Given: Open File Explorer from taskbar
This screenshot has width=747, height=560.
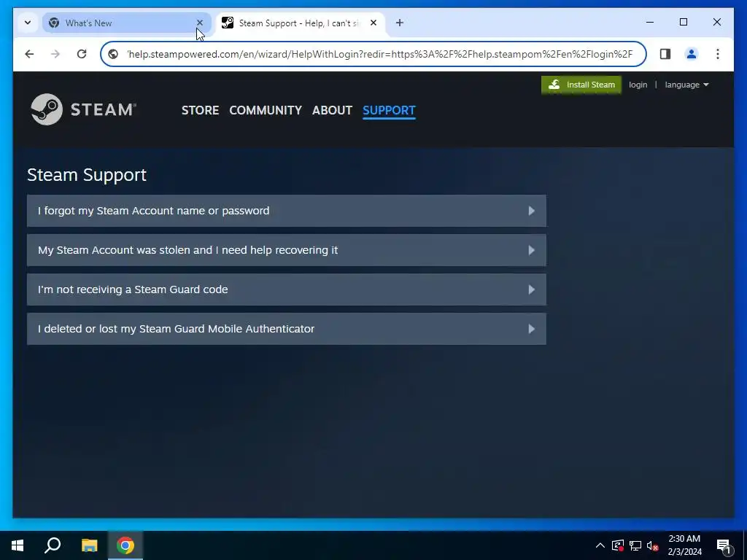Looking at the screenshot, I should 89,545.
